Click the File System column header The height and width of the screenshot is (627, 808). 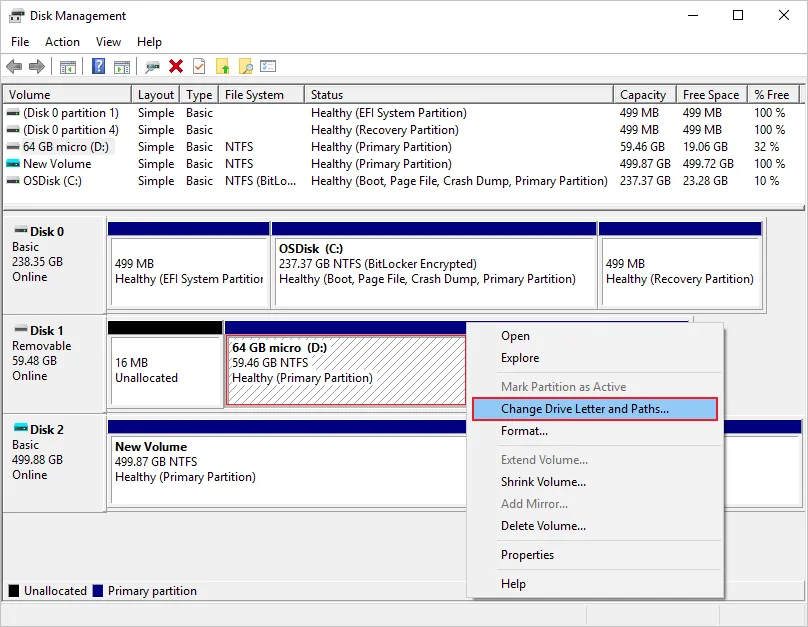coord(255,95)
